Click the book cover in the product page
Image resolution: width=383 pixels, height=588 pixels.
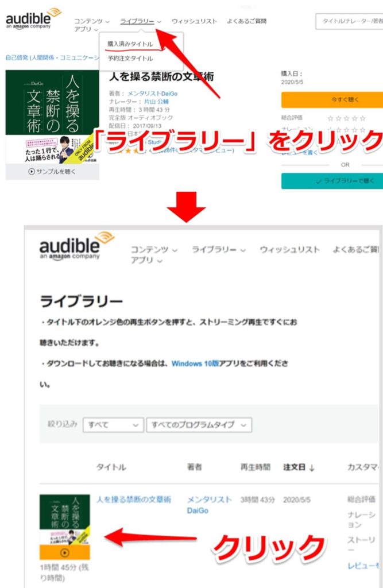point(52,117)
